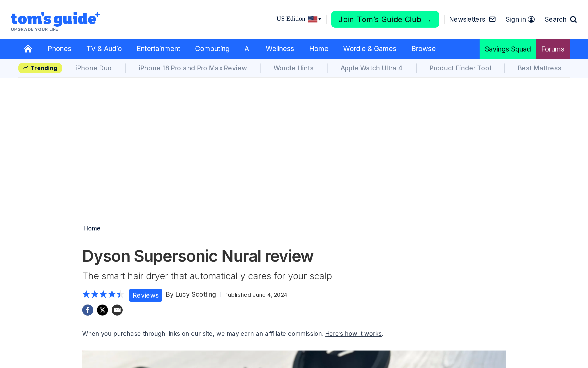This screenshot has width=588, height=368.
Task: Open Product Finder Tool link
Action: point(460,68)
